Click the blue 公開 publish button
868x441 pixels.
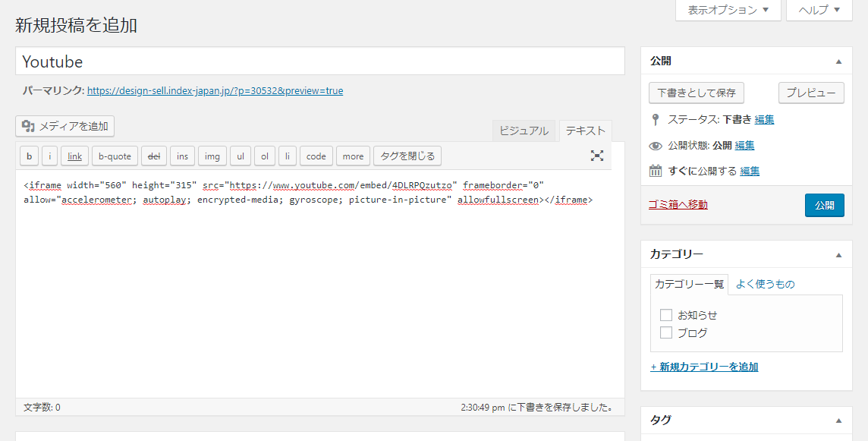click(x=824, y=205)
